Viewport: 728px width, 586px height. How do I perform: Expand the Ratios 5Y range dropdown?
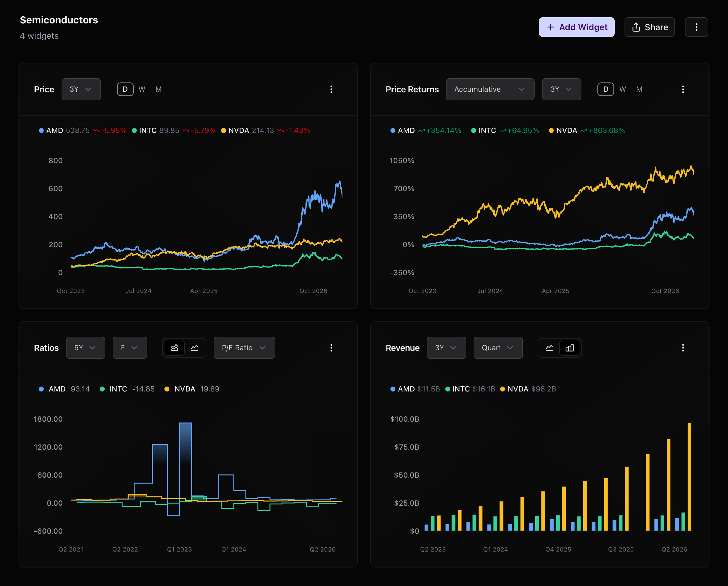click(x=85, y=348)
